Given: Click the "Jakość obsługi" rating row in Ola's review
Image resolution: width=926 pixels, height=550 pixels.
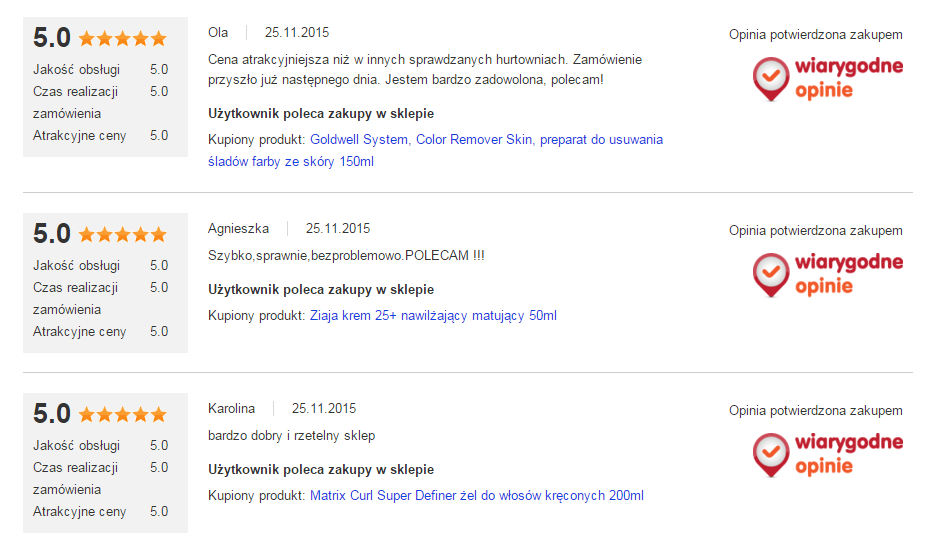Looking at the screenshot, I should (x=100, y=70).
